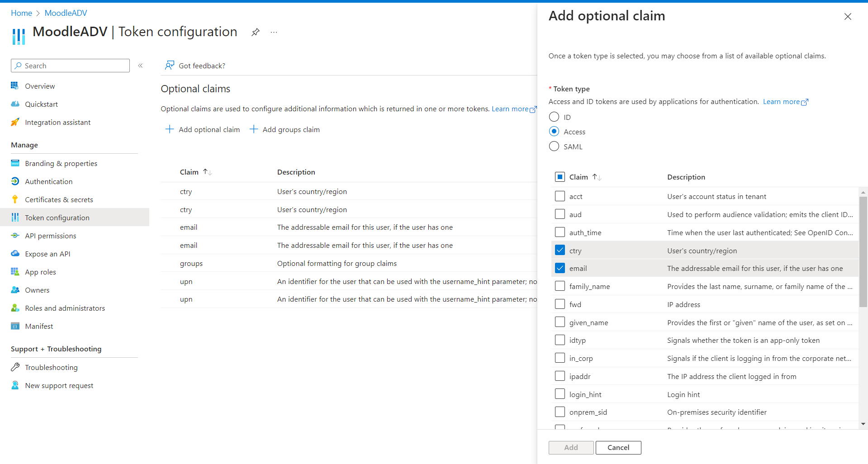
Task: Click the plus icon for Add groups claim
Action: 254,129
